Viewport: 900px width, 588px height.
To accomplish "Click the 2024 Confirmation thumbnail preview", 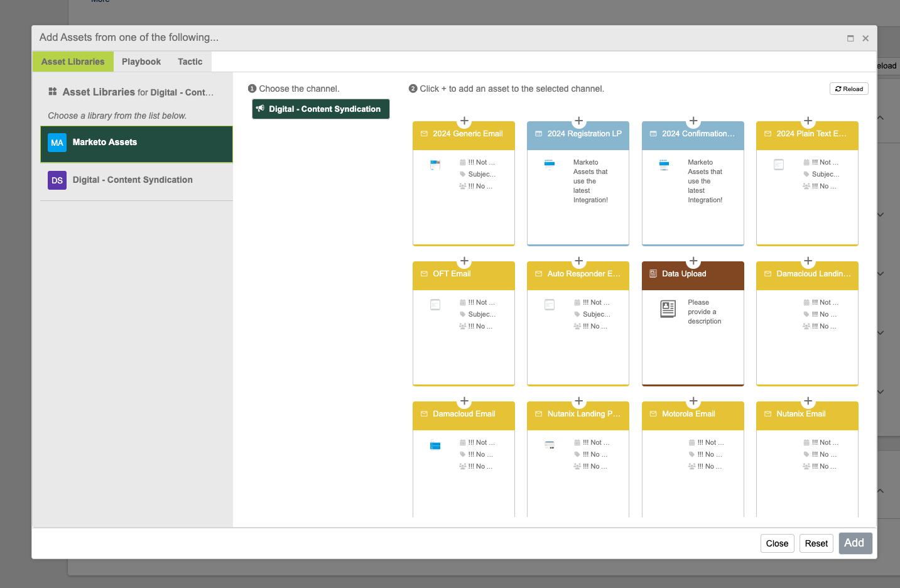I will point(664,165).
